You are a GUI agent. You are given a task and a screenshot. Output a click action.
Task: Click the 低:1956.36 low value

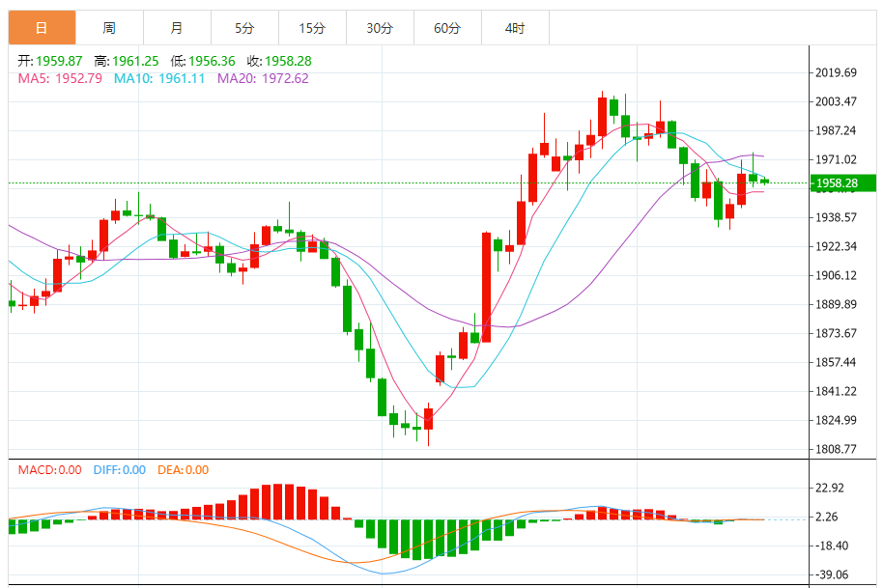coord(203,61)
